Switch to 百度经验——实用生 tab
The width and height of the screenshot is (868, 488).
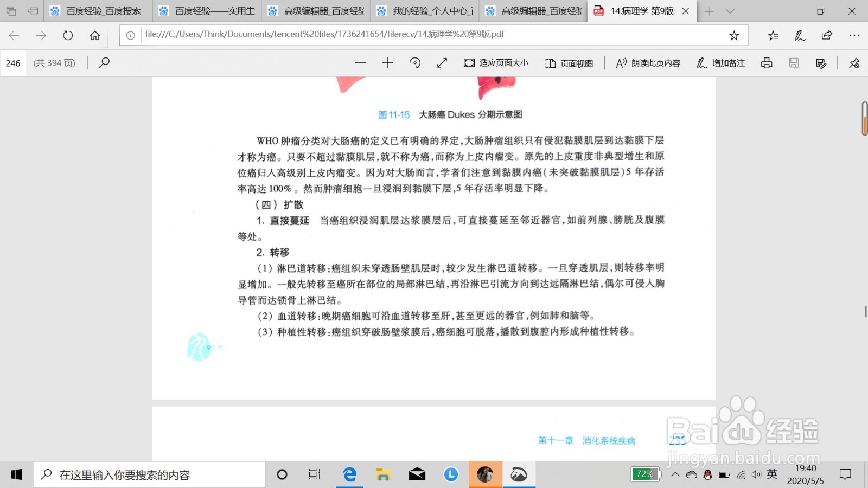coord(207,11)
